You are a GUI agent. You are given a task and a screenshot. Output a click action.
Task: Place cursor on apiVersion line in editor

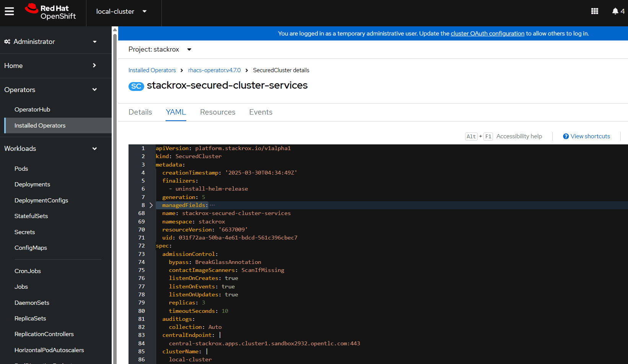pyautogui.click(x=223, y=148)
